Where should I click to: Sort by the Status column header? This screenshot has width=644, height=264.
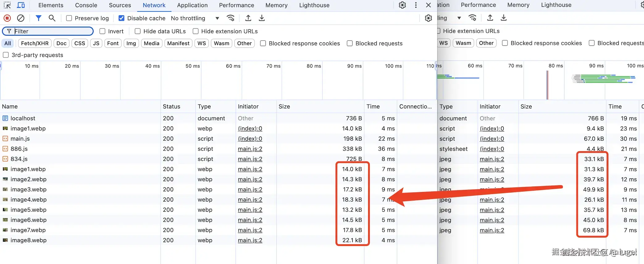tap(178, 106)
